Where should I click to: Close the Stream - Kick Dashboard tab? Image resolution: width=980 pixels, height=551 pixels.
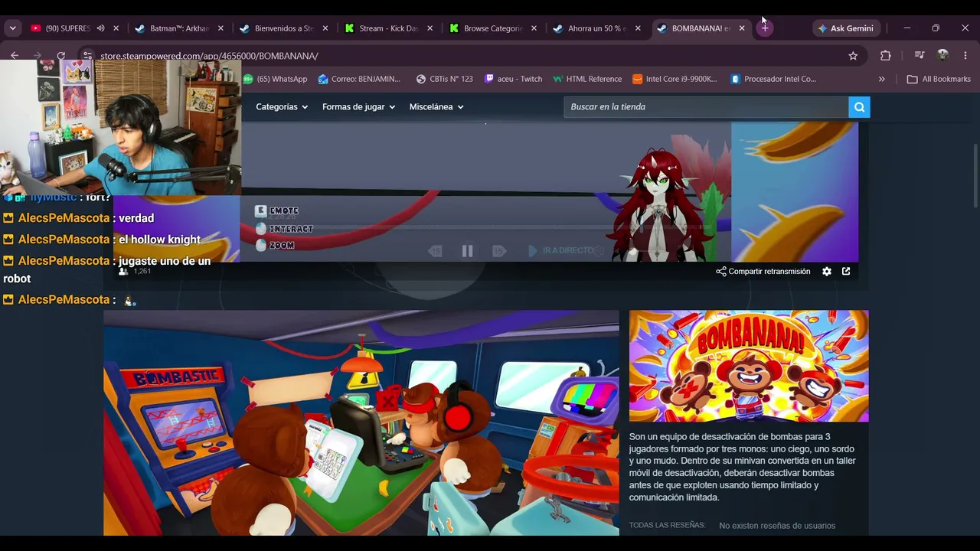(430, 28)
